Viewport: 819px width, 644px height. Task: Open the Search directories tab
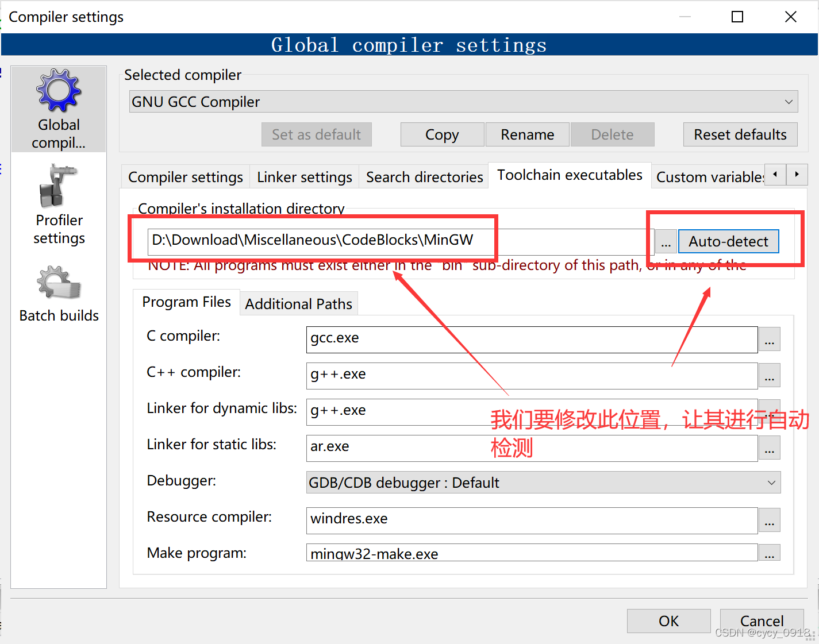point(425,177)
